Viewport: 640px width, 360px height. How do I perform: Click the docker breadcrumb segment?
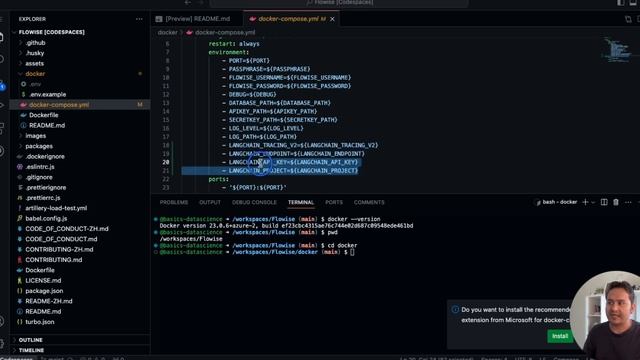[167, 32]
